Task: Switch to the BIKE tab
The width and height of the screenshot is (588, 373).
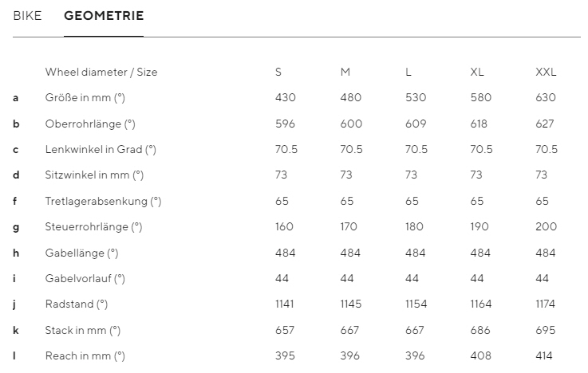Action: pos(27,16)
